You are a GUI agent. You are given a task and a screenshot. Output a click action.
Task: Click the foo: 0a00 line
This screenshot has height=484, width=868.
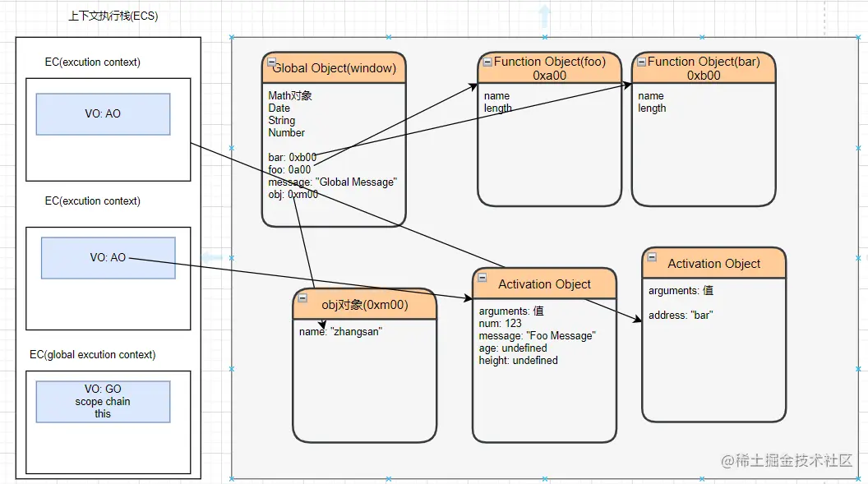point(289,170)
